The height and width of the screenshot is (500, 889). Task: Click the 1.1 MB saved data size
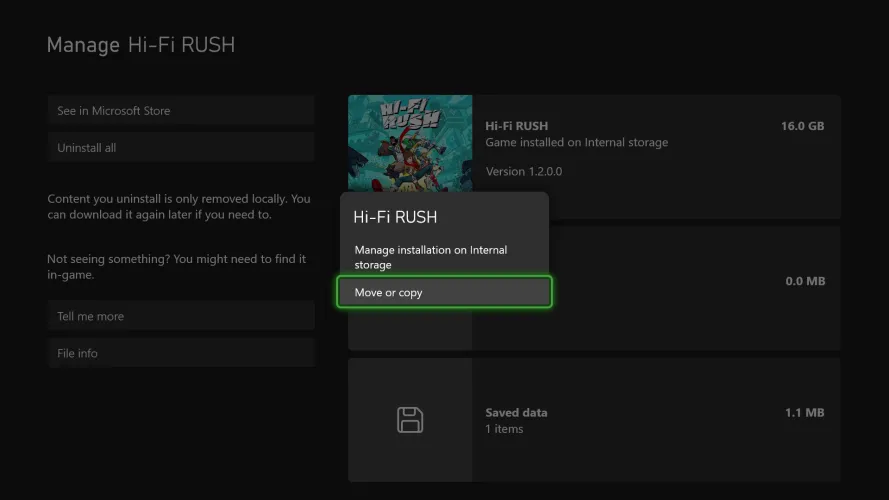pos(804,412)
